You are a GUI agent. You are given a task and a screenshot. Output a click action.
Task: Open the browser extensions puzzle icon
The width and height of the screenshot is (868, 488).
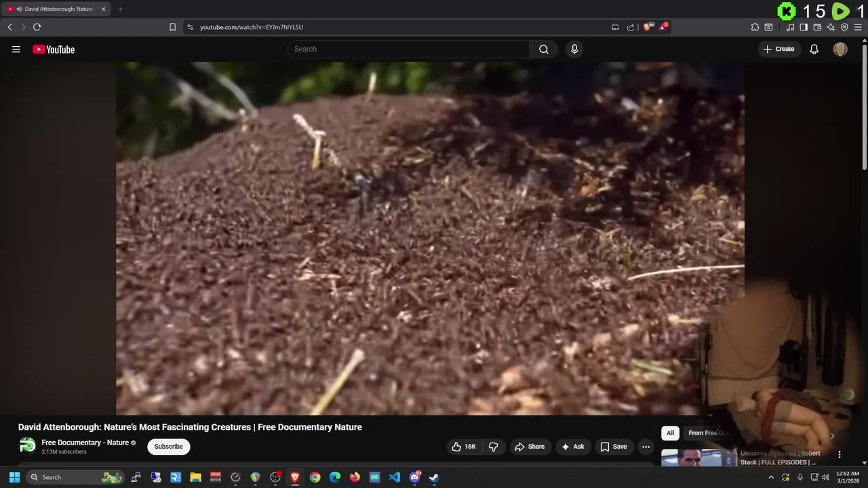pos(755,27)
